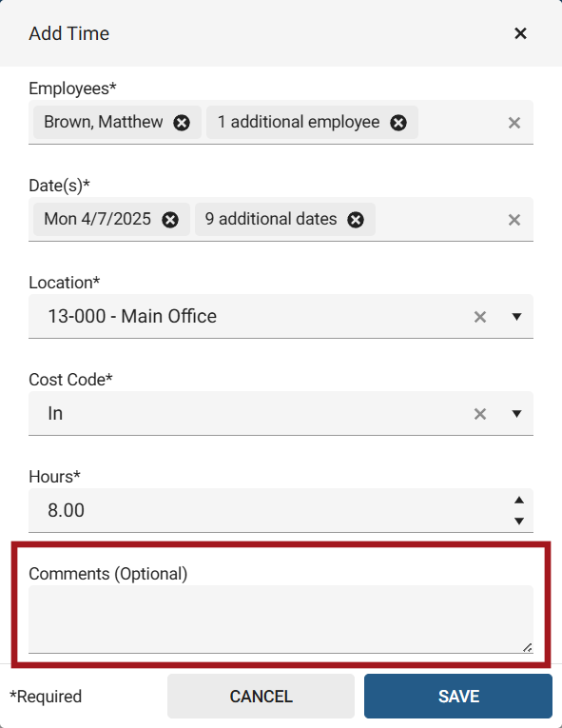
Task: Remove the 1 additional employee chip
Action: [x=398, y=123]
